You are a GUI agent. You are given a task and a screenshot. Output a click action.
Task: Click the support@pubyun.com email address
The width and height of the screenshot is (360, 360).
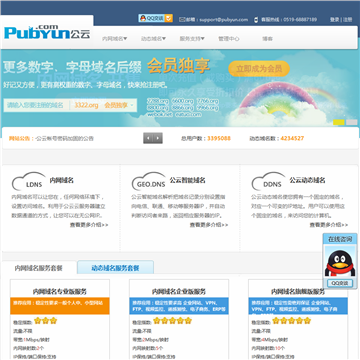224,20
